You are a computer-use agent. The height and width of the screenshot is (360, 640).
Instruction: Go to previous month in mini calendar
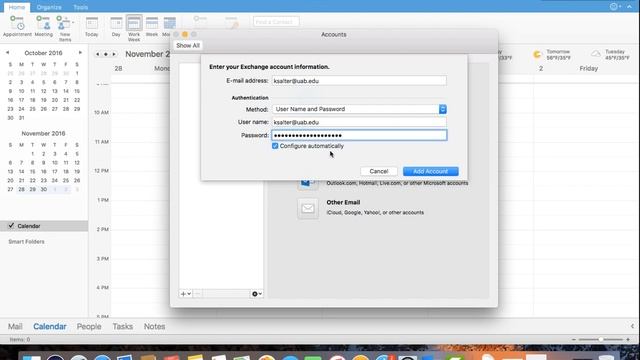pyautogui.click(x=7, y=53)
